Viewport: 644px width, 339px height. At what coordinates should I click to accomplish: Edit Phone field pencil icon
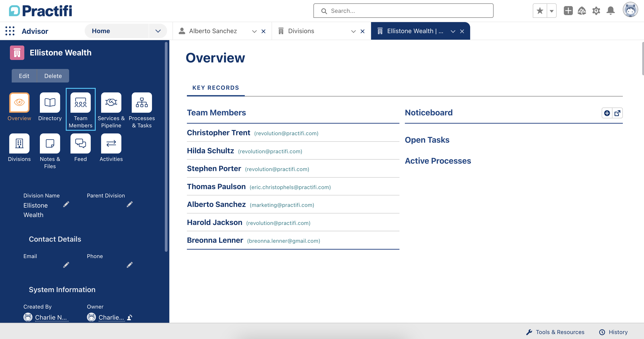pyautogui.click(x=129, y=265)
